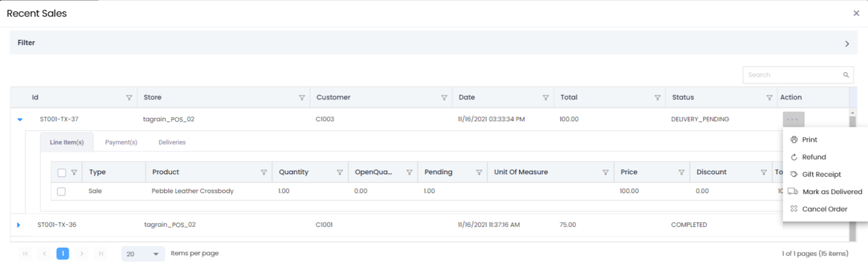Image resolution: width=868 pixels, height=275 pixels.
Task: Open the Deliveries tab
Action: pyautogui.click(x=172, y=142)
